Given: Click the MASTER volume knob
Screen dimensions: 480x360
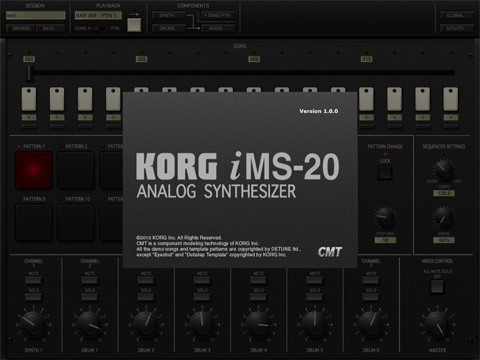Looking at the screenshot, I should [x=437, y=324].
